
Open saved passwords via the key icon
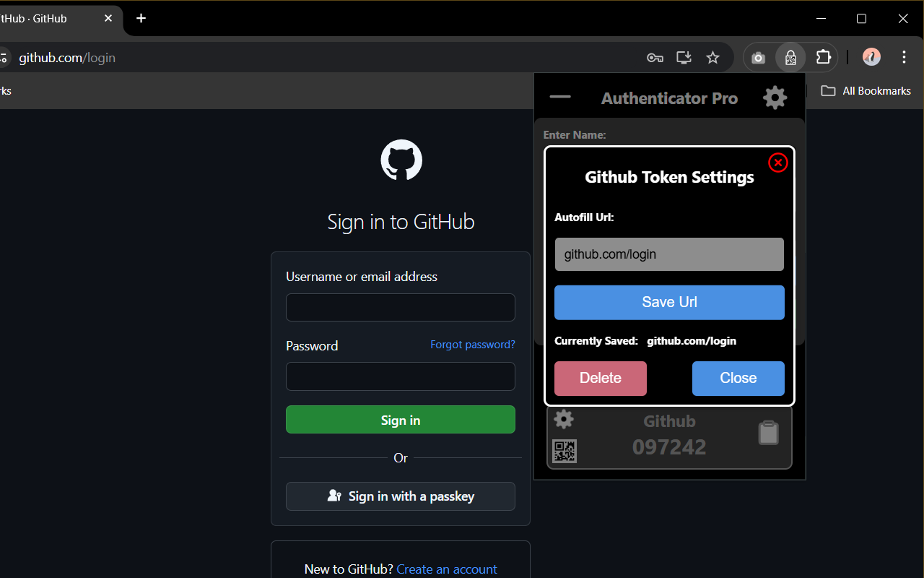655,57
